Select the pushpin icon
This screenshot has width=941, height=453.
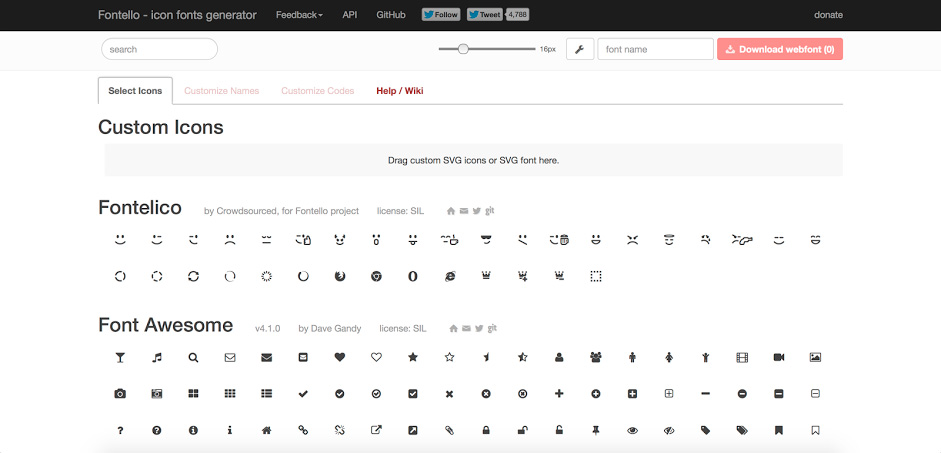596,430
